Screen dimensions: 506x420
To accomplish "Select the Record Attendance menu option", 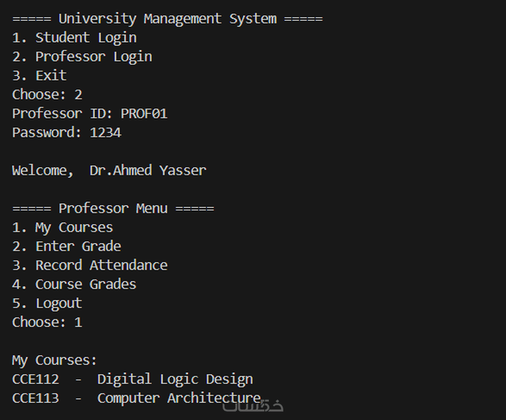I will click(90, 266).
